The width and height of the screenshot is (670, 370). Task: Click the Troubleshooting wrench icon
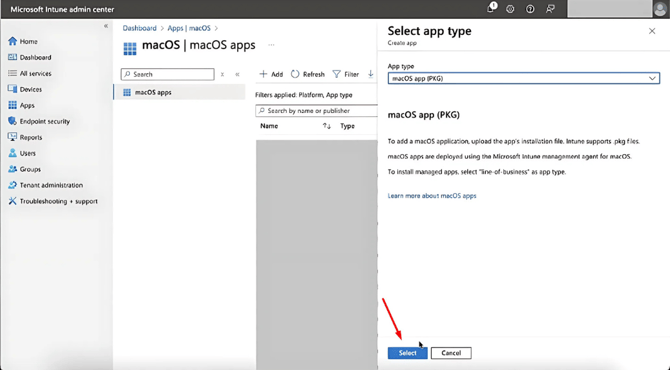point(12,201)
